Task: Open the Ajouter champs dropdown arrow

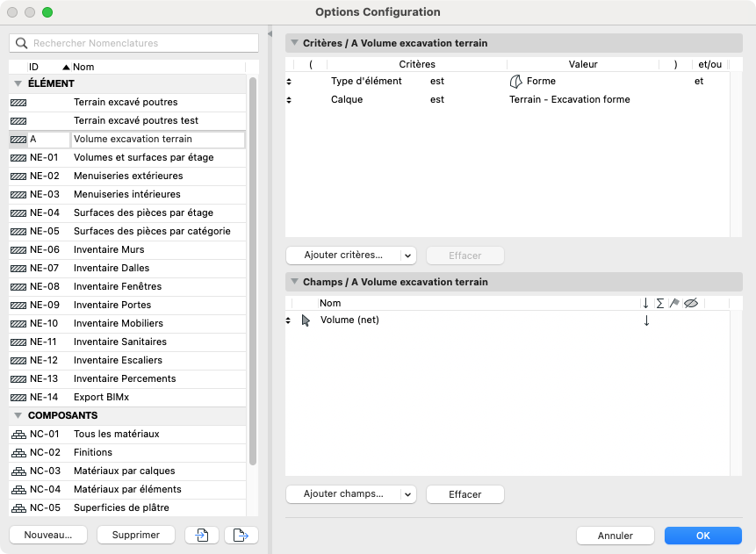Action: coord(408,494)
